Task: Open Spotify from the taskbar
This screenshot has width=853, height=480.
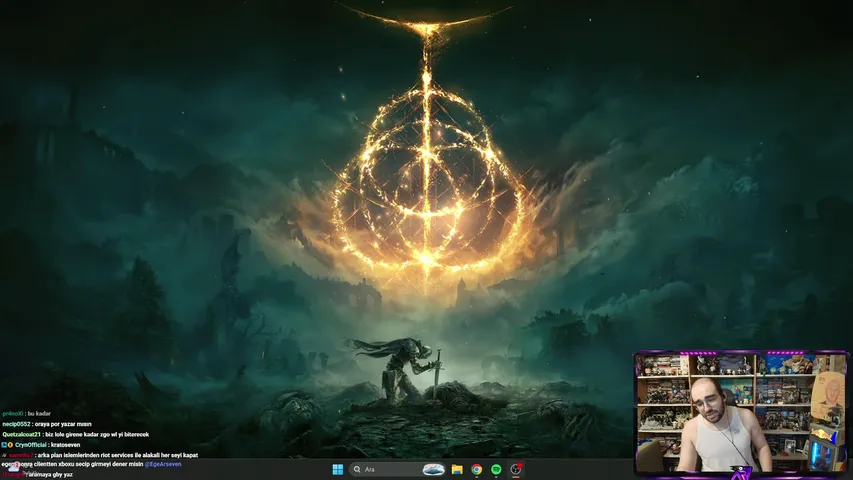Action: (496, 469)
